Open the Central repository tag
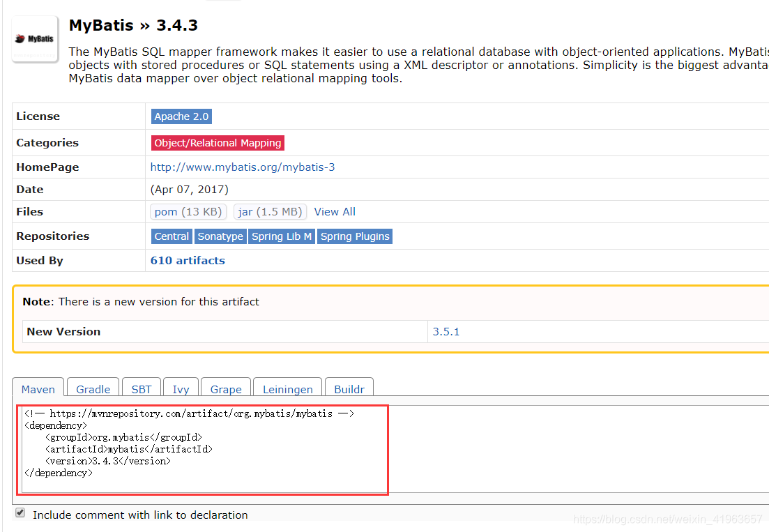Image resolution: width=769 pixels, height=532 pixels. tap(172, 236)
